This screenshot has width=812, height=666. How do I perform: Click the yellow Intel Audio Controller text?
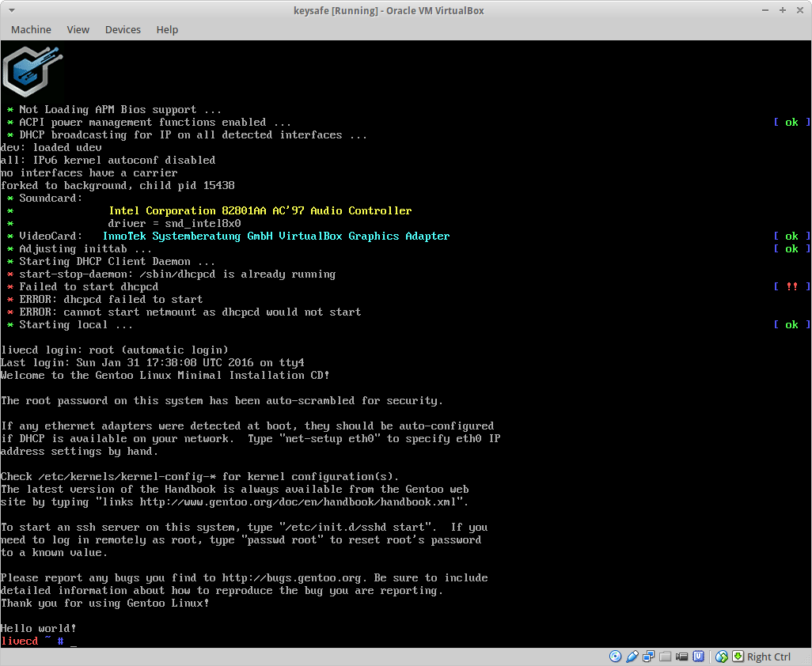(x=260, y=210)
